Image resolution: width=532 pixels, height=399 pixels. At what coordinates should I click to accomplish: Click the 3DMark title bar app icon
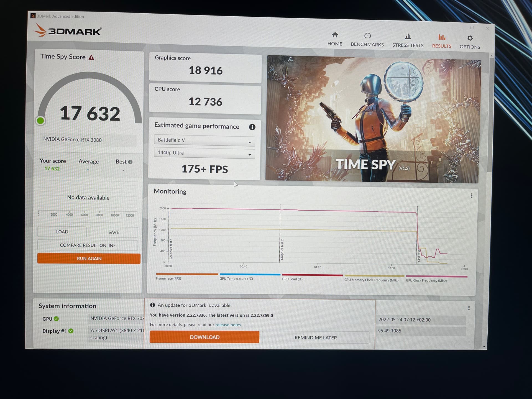tap(33, 16)
